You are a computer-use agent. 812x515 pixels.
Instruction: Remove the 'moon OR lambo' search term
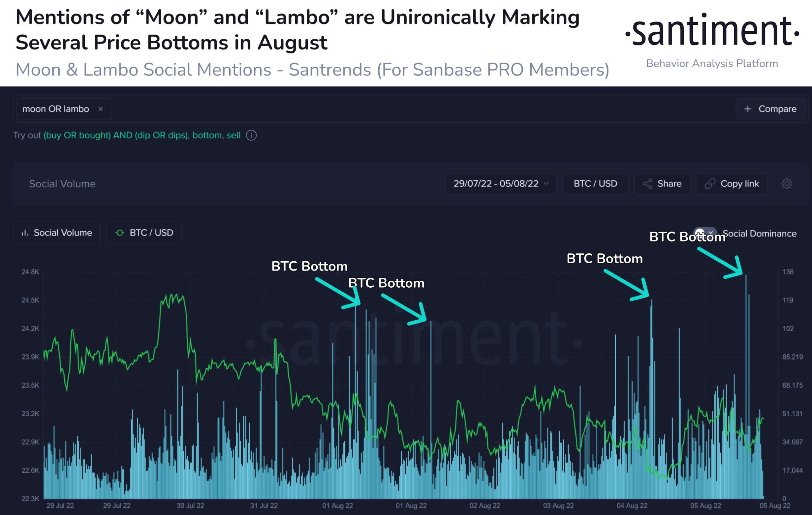click(101, 109)
